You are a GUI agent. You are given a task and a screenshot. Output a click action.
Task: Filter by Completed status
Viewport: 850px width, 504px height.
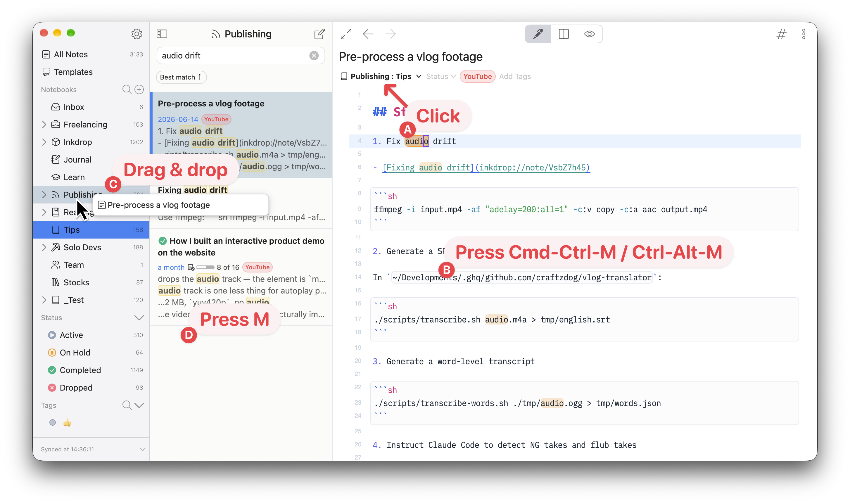pos(91,370)
